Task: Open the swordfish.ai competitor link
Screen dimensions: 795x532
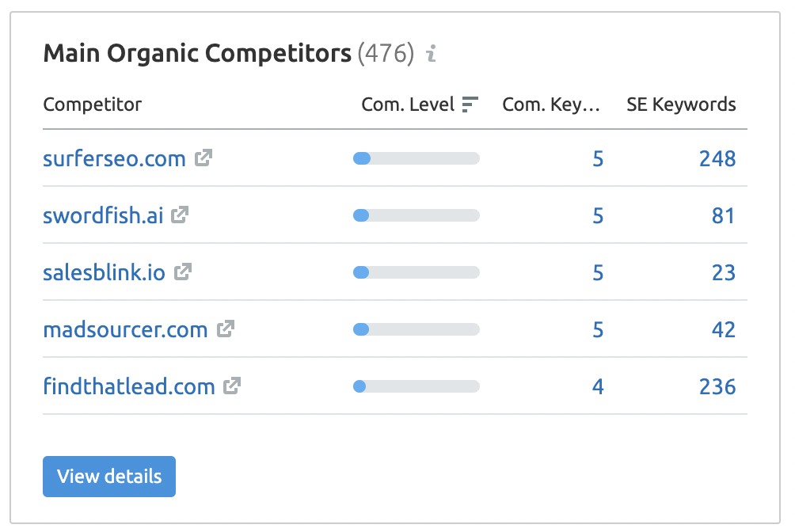Action: 103,215
